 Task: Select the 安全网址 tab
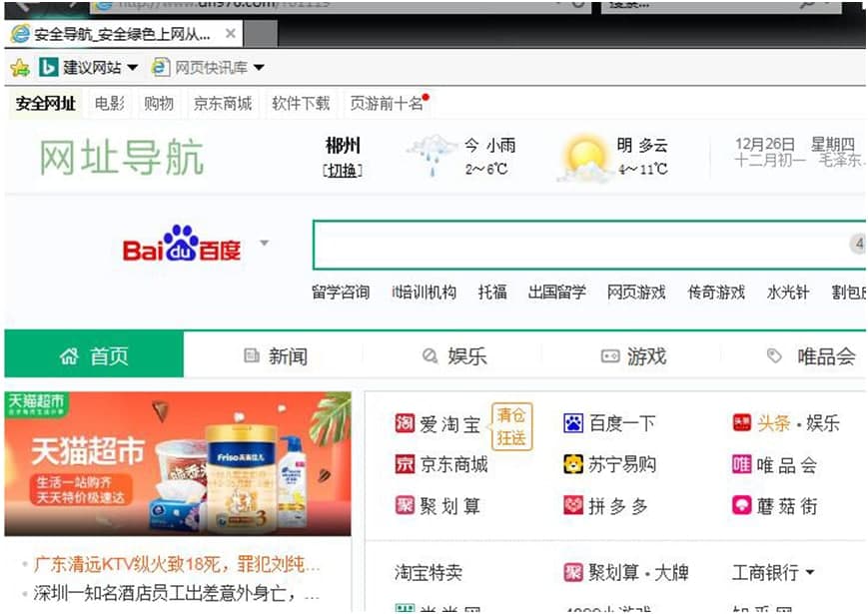point(45,104)
